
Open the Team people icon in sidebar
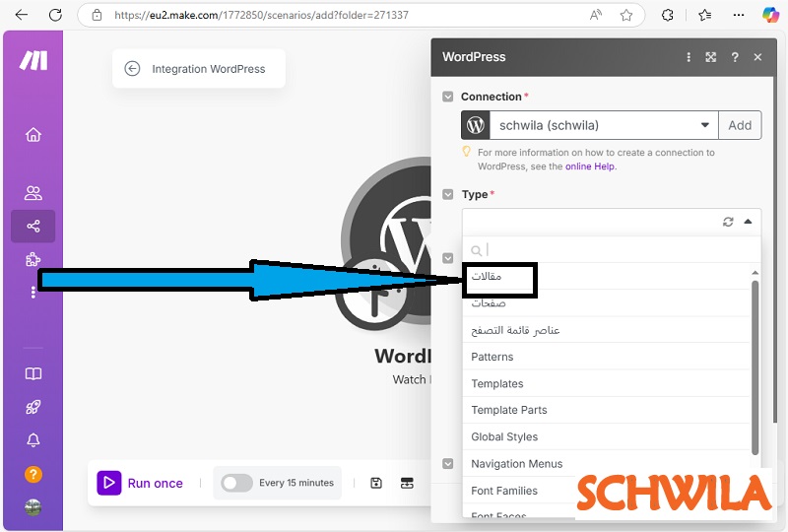(x=33, y=193)
